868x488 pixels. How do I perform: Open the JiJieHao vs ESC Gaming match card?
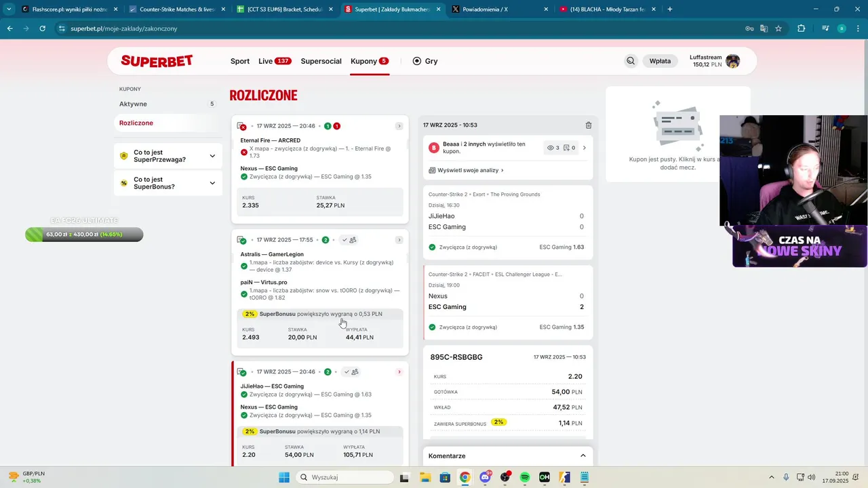pyautogui.click(x=508, y=222)
